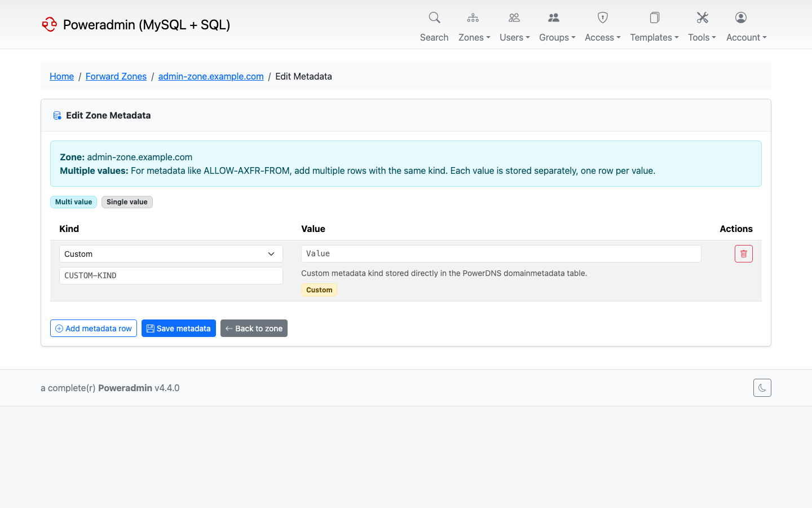Expand the Account dropdown menu
This screenshot has height=508, width=812.
747,37
